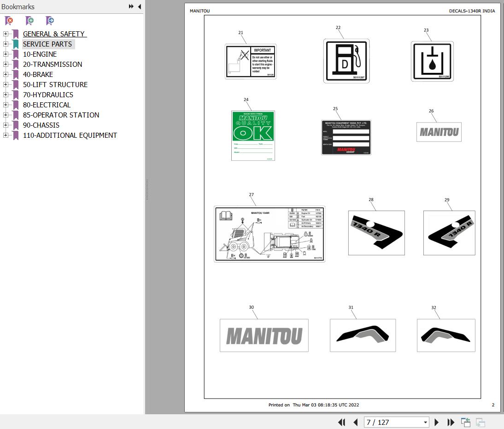This screenshot has width=504, height=429.
Task: Click bookmark icon beside 110-ADDITIONAL EQUIPMENT
Action: (x=16, y=135)
